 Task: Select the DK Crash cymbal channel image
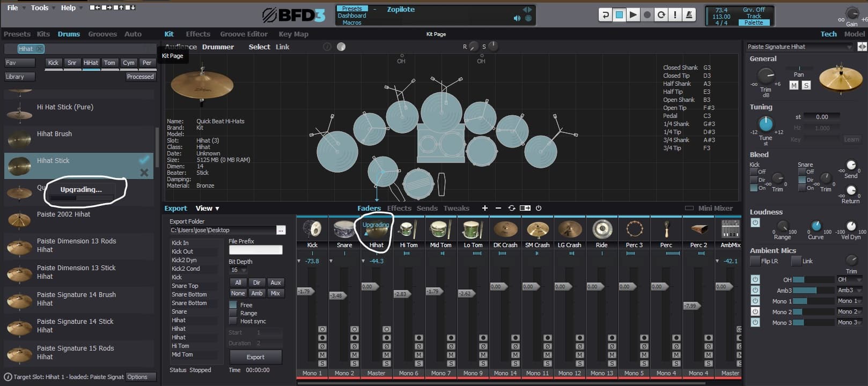click(505, 229)
